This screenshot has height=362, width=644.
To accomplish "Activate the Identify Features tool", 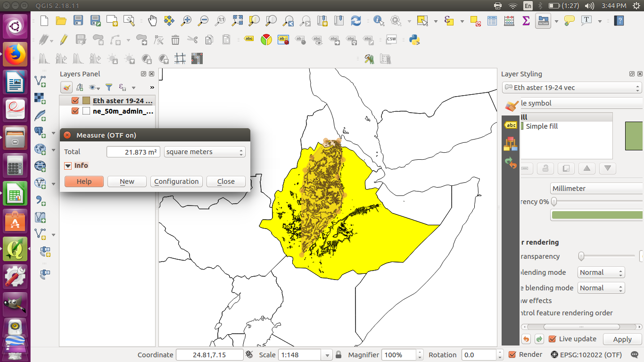I will (x=379, y=21).
